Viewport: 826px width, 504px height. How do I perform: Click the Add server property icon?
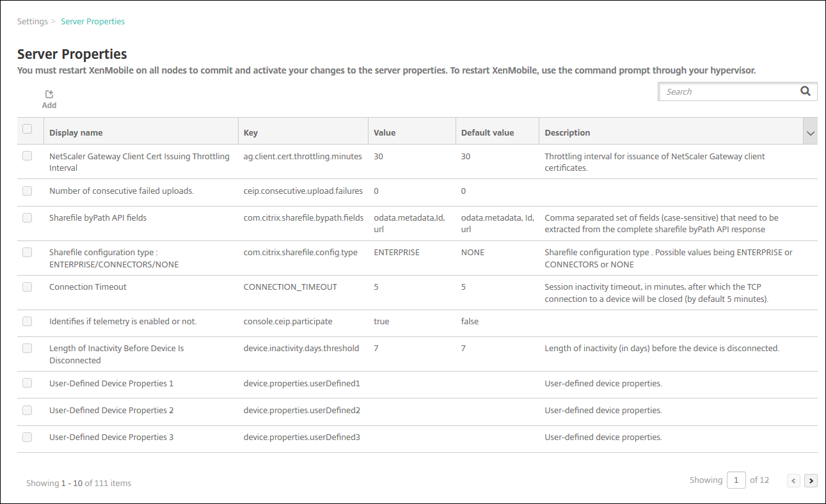click(x=49, y=95)
